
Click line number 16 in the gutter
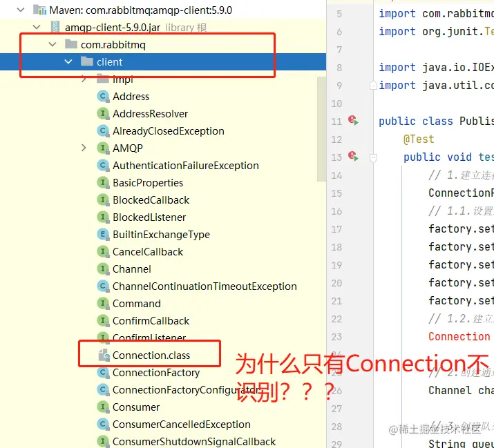click(336, 211)
